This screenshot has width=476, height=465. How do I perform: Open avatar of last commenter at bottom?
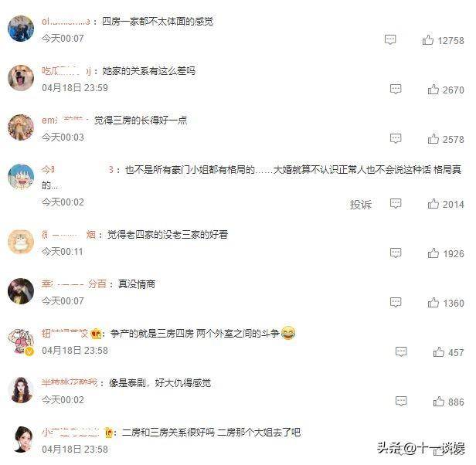click(x=23, y=440)
